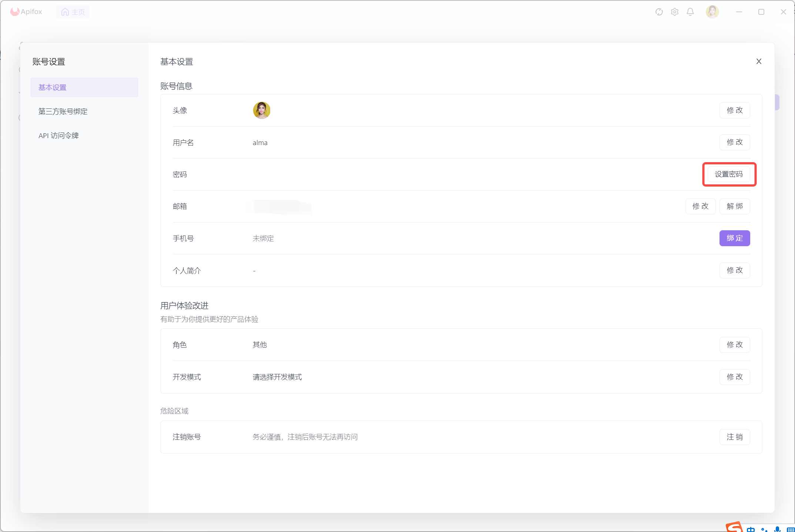Open 第三方账号绑定 settings section
795x532 pixels.
[x=63, y=111]
